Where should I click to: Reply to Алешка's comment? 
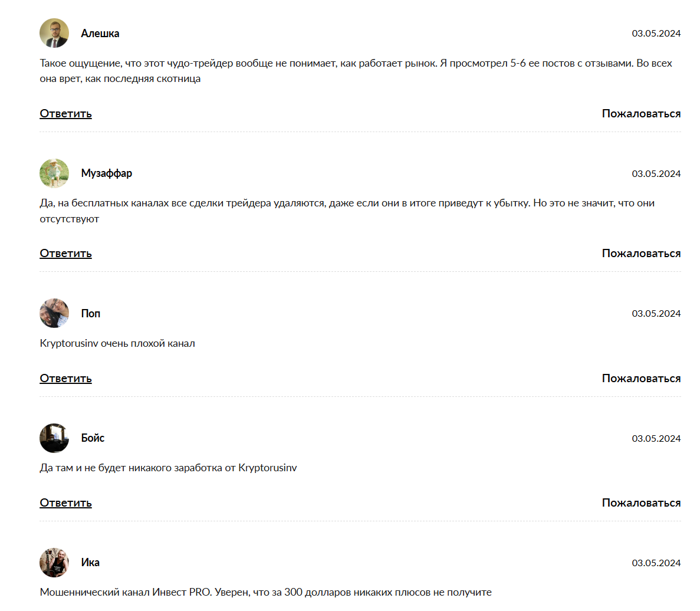coord(65,113)
